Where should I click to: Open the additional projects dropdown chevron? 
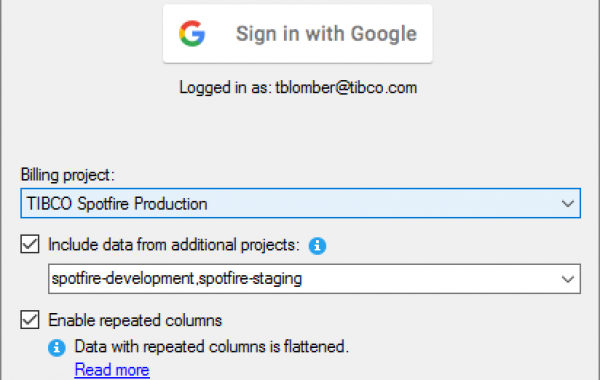click(567, 279)
